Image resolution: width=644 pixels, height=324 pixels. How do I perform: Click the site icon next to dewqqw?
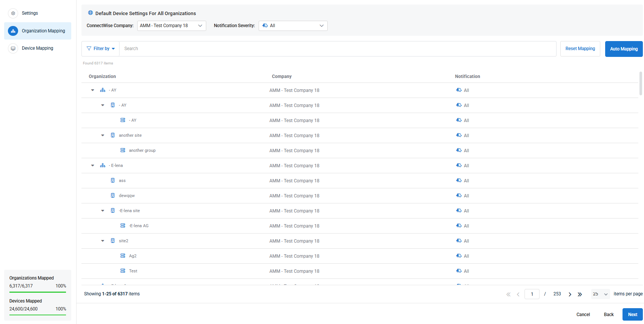pyautogui.click(x=113, y=196)
